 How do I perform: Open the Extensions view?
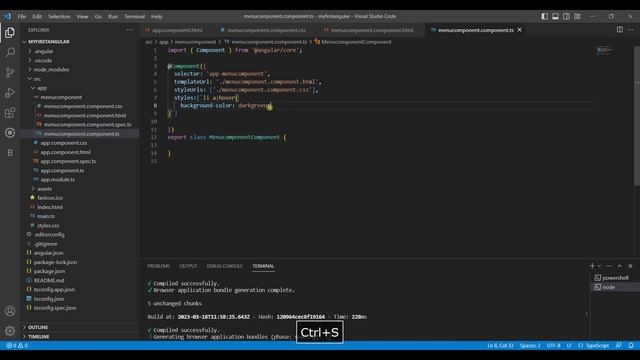(x=10, y=113)
